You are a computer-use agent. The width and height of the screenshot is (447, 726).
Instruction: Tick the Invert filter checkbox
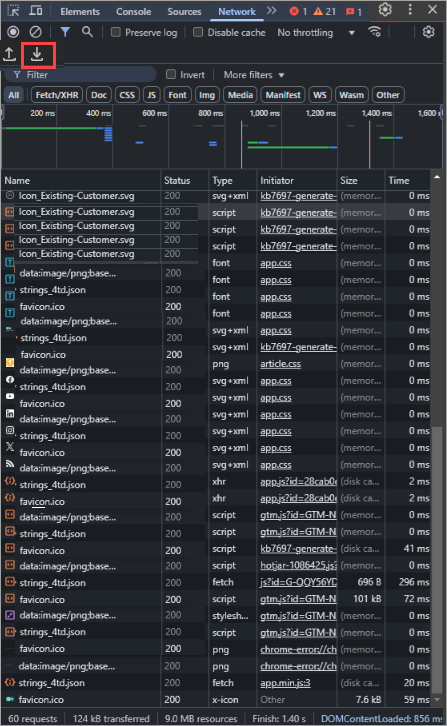click(170, 74)
